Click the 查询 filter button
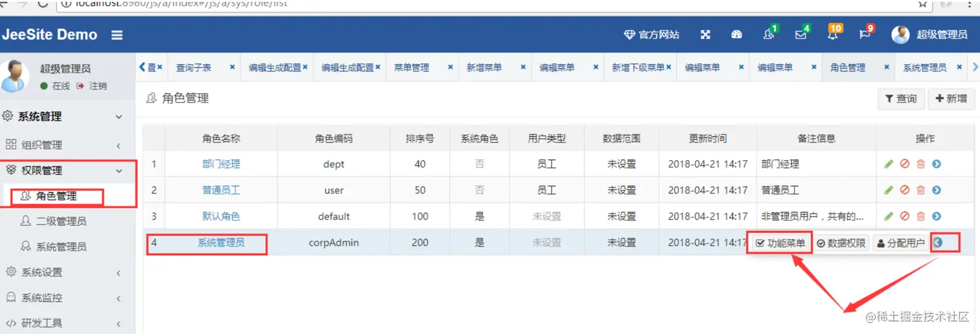 point(900,99)
